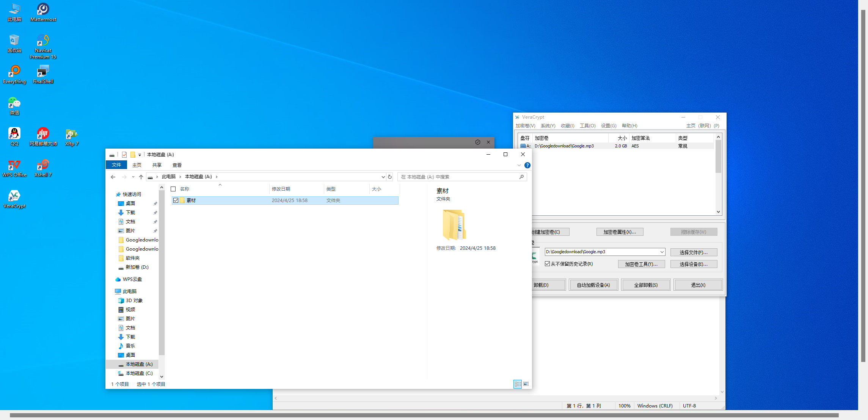Screen dimensions: 868x420
Task: Expand the volume path combo box dropdown
Action: pyautogui.click(x=662, y=252)
